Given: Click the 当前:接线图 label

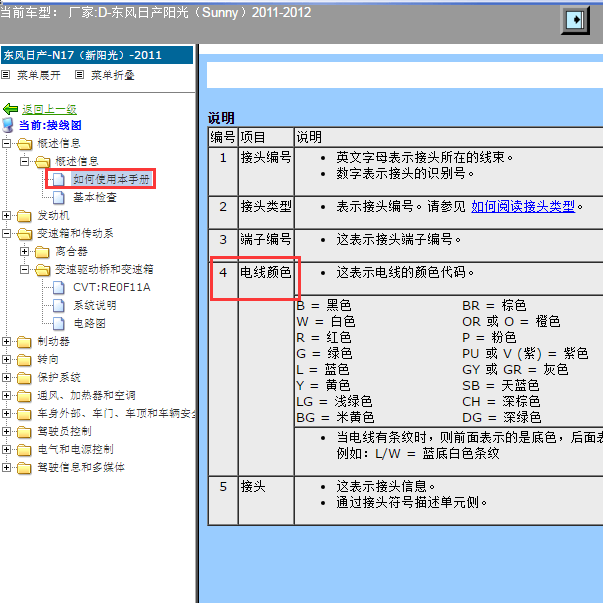Looking at the screenshot, I should point(50,125).
